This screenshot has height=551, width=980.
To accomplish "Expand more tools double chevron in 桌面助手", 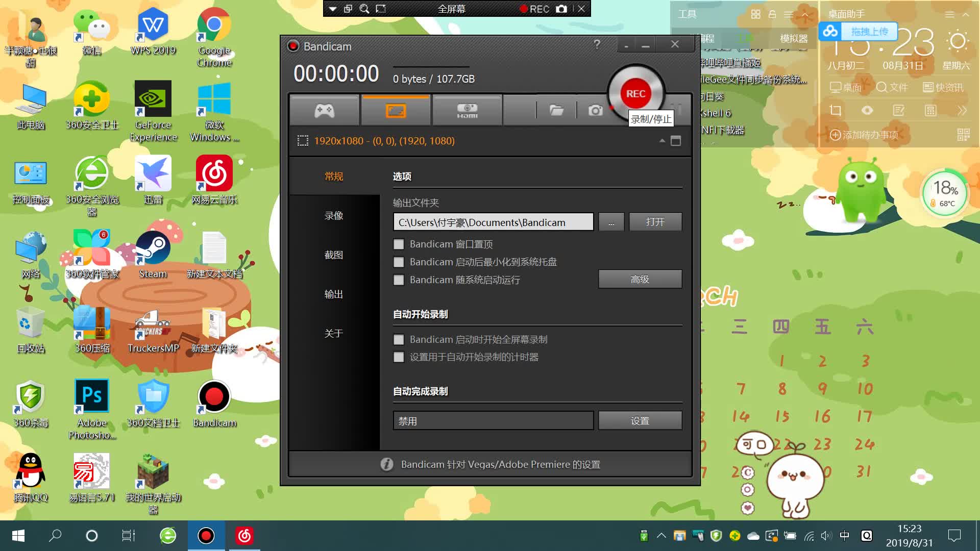I will (962, 110).
